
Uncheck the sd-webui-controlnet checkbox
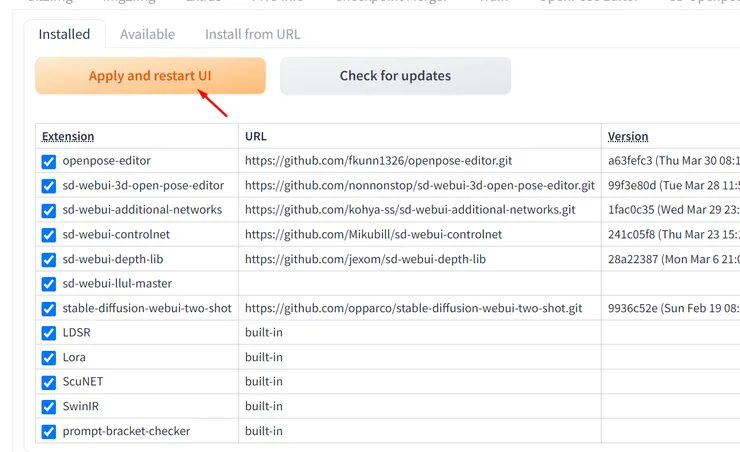click(x=49, y=235)
